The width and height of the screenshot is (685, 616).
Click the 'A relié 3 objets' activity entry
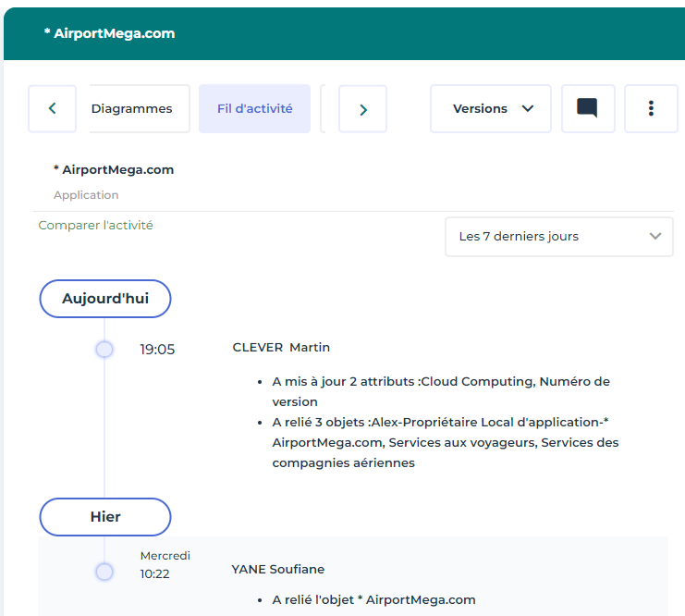click(x=444, y=442)
